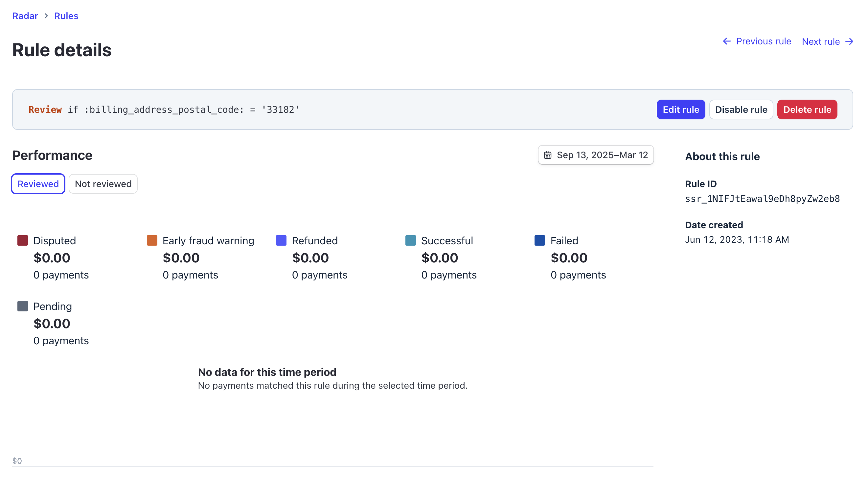Select the Disputed legend color swatch

[x=23, y=240]
